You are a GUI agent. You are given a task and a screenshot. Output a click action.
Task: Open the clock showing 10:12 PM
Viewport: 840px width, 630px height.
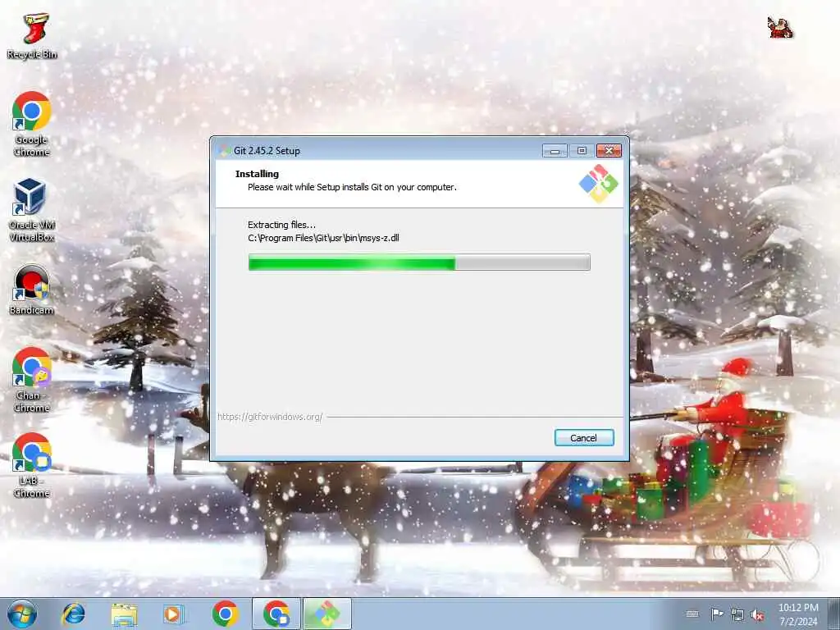coord(798,614)
